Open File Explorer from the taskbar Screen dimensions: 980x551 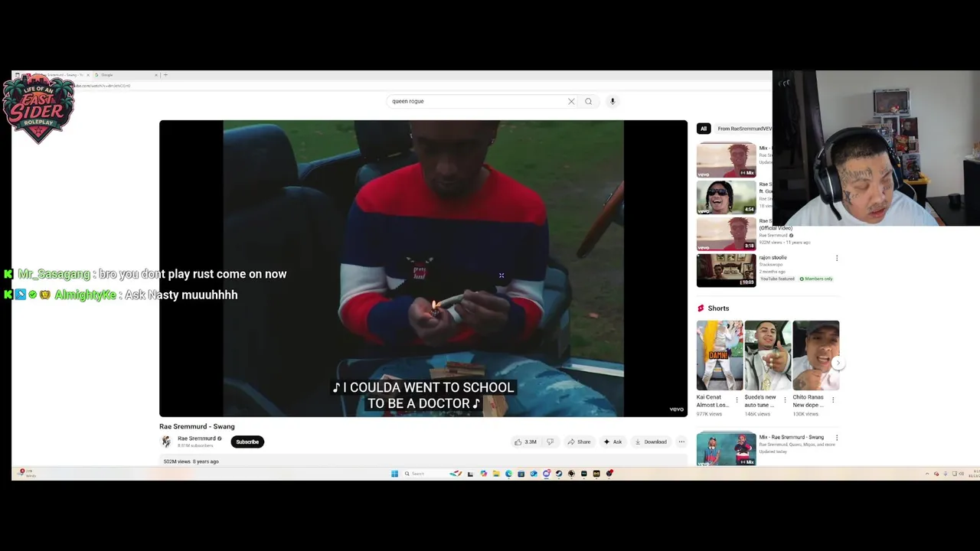496,474
